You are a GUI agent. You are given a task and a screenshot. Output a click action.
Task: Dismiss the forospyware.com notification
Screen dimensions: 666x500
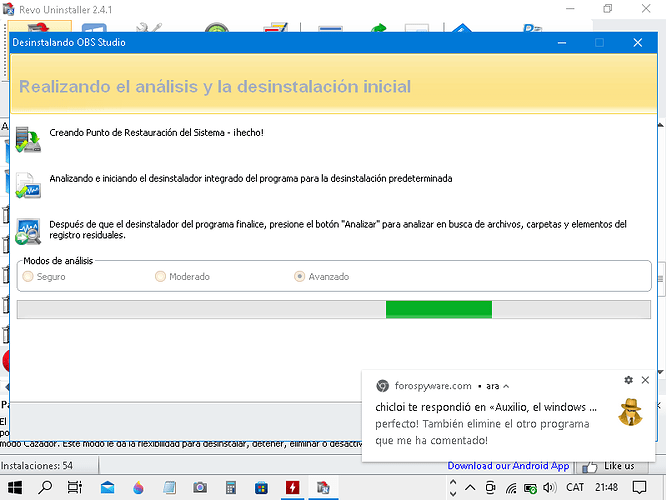[x=645, y=380]
